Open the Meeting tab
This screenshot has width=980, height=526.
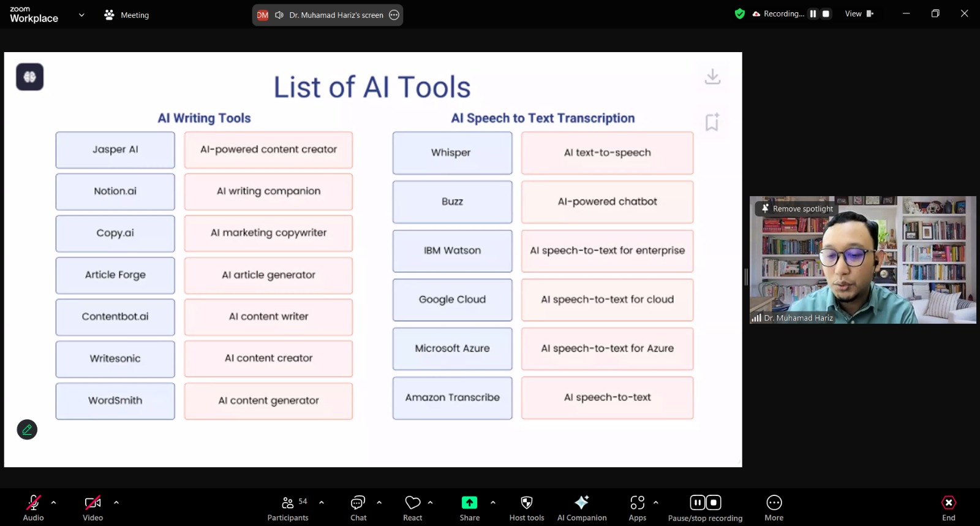(127, 15)
